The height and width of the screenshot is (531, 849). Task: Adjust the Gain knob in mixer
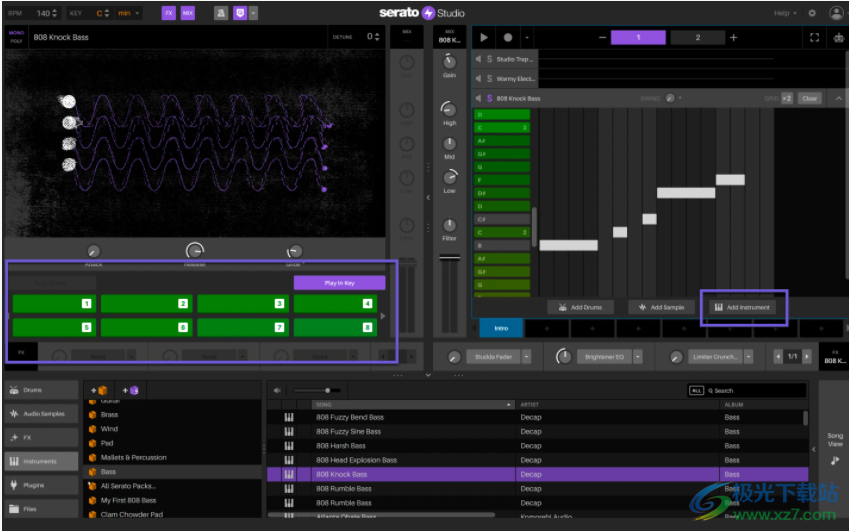(449, 61)
